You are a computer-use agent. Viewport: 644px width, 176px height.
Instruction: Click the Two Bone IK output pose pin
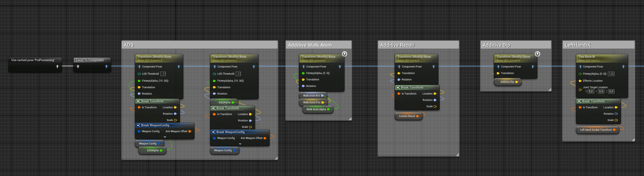(x=624, y=67)
